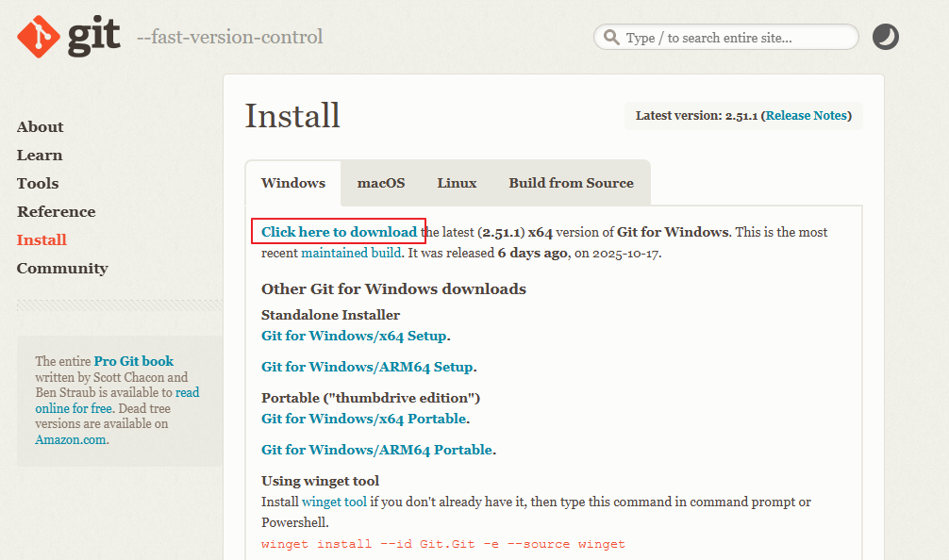949x560 pixels.
Task: Follow the 'maintained build' link
Action: coord(351,253)
